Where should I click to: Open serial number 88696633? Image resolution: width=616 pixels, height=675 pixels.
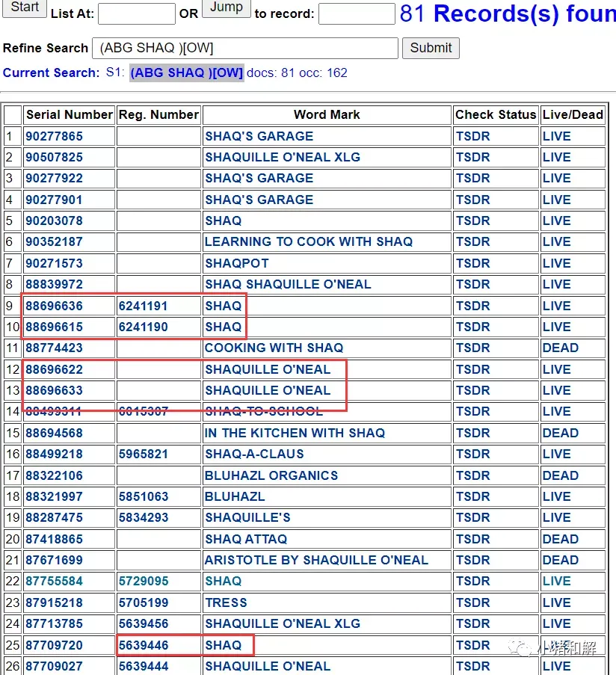tap(55, 390)
